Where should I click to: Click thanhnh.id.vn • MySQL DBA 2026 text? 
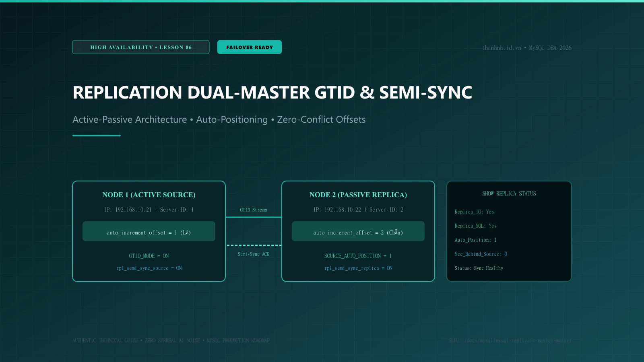pos(527,48)
